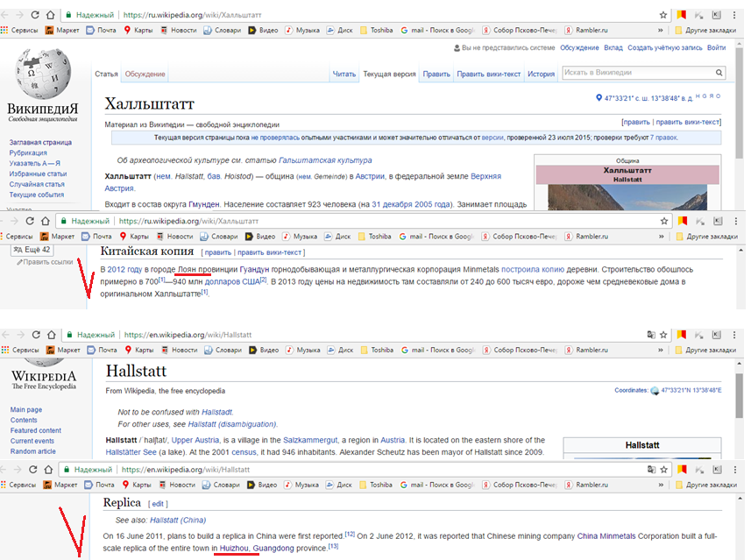
Task: Open the Музыка bookmark above the Replica section
Action: (301, 485)
